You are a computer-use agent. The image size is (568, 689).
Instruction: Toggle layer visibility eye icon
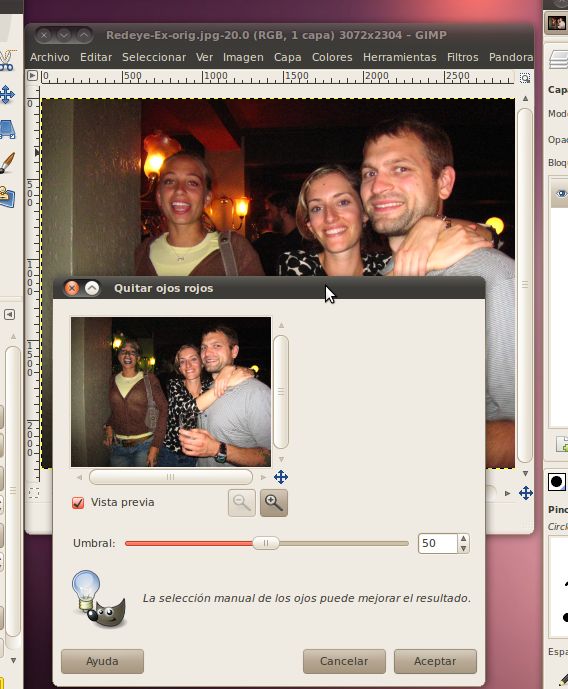561,193
